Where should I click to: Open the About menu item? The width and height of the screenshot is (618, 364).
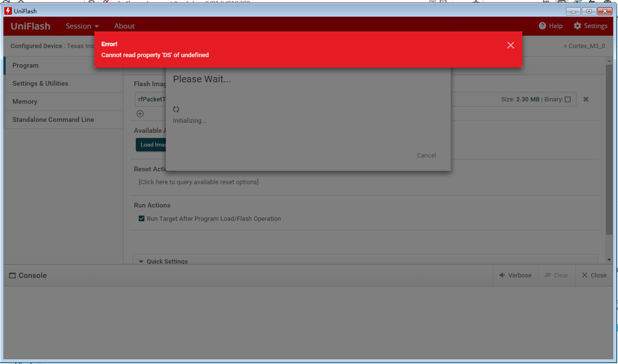[x=124, y=26]
